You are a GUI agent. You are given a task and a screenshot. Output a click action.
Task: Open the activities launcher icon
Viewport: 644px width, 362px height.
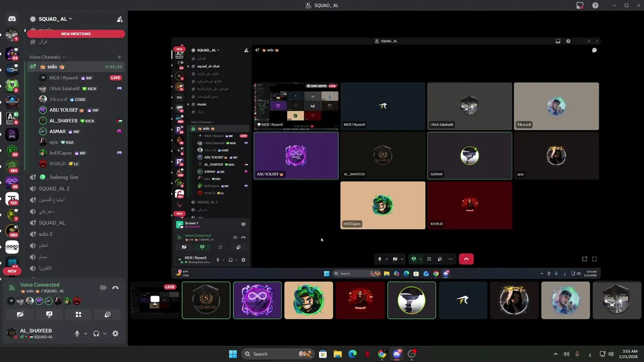pyautogui.click(x=78, y=314)
